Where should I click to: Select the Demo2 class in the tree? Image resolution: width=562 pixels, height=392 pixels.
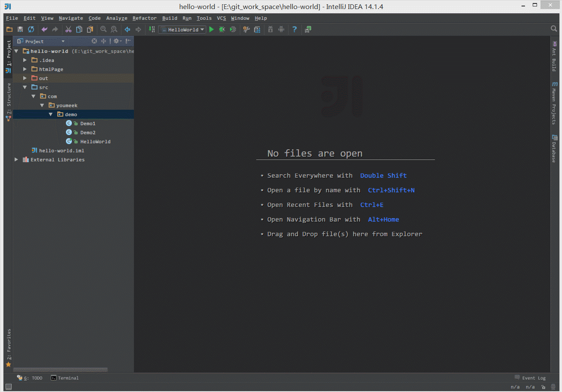click(x=88, y=133)
